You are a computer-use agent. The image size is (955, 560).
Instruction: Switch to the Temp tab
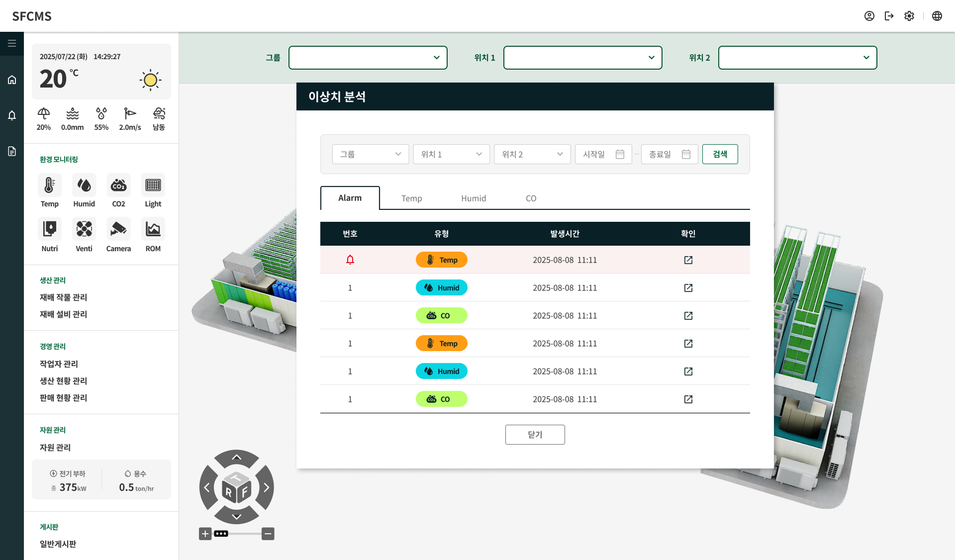(411, 198)
